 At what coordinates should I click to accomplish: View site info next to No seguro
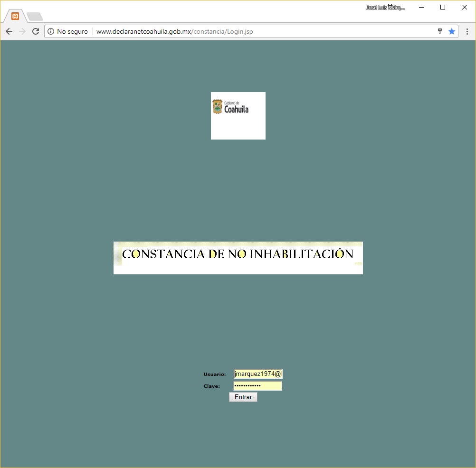click(x=51, y=31)
